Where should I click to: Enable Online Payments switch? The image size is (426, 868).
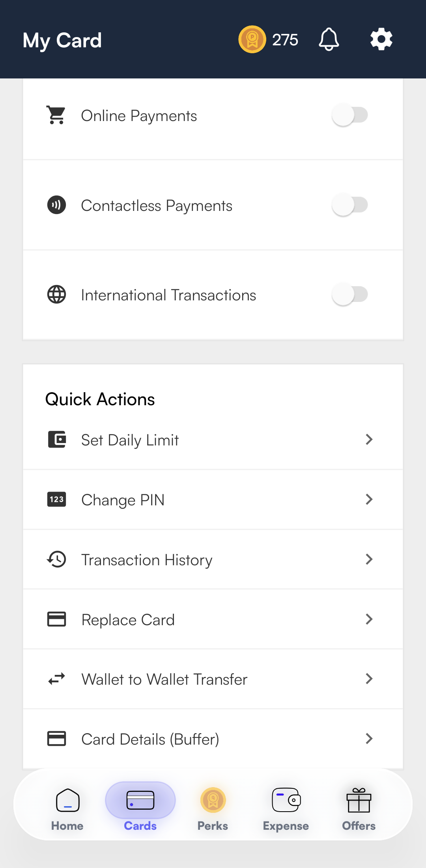click(349, 115)
